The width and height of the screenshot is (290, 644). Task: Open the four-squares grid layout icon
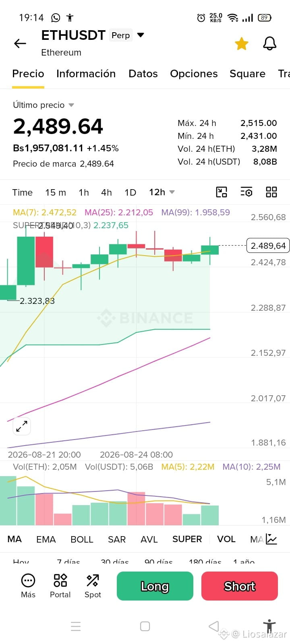pyautogui.click(x=271, y=192)
